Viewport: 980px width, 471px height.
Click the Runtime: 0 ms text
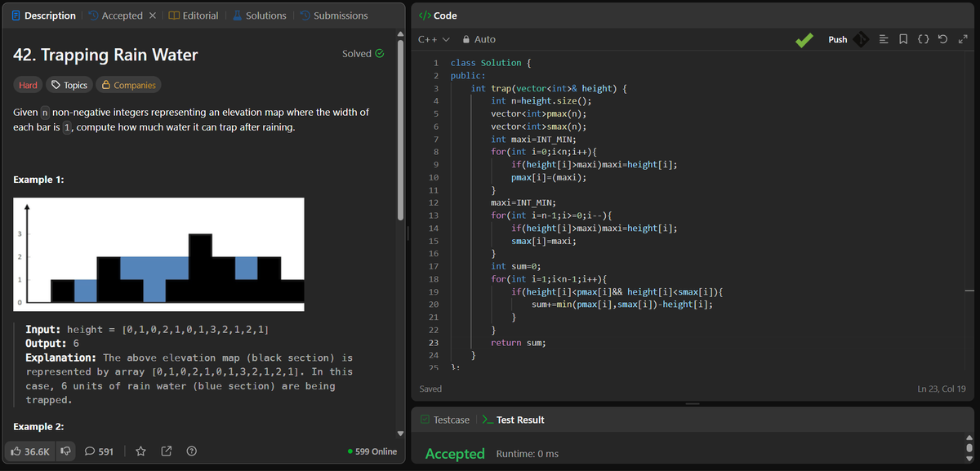(528, 454)
